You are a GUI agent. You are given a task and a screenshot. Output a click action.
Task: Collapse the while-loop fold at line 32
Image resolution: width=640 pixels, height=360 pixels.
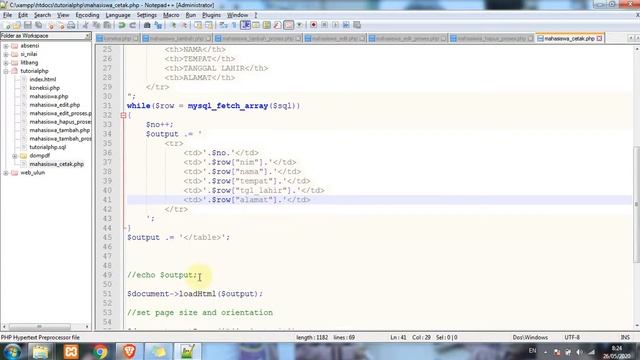click(123, 116)
